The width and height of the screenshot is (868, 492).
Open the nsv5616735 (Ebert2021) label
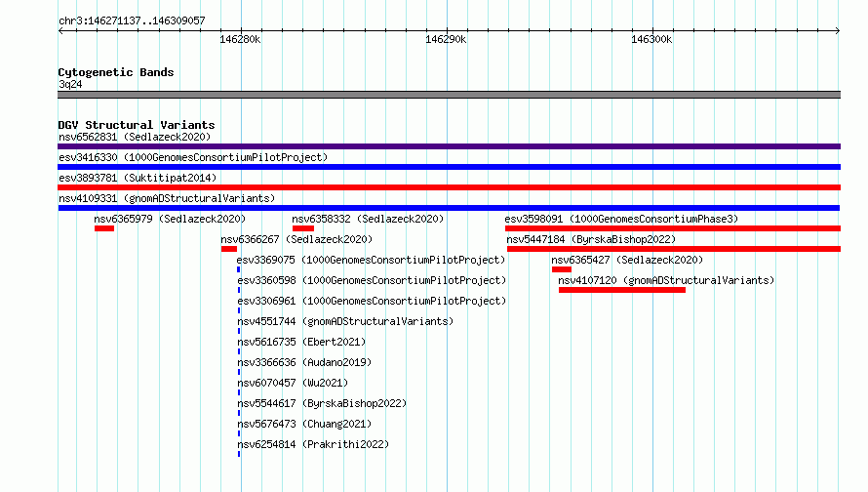tap(301, 342)
